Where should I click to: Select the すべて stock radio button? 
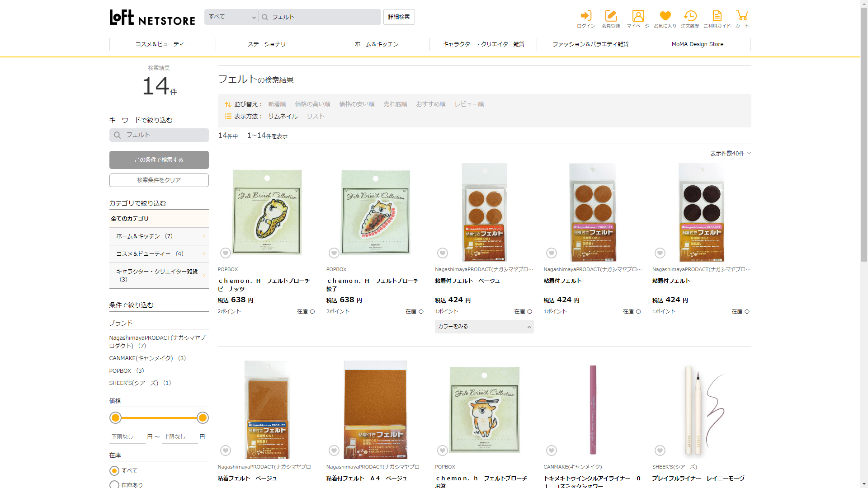114,471
